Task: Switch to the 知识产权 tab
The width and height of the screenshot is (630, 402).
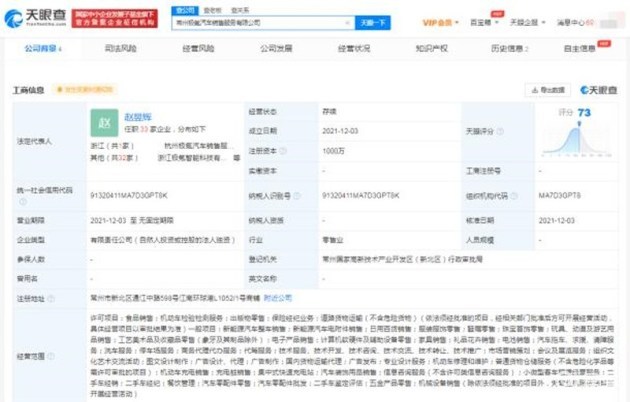Action: click(x=432, y=49)
